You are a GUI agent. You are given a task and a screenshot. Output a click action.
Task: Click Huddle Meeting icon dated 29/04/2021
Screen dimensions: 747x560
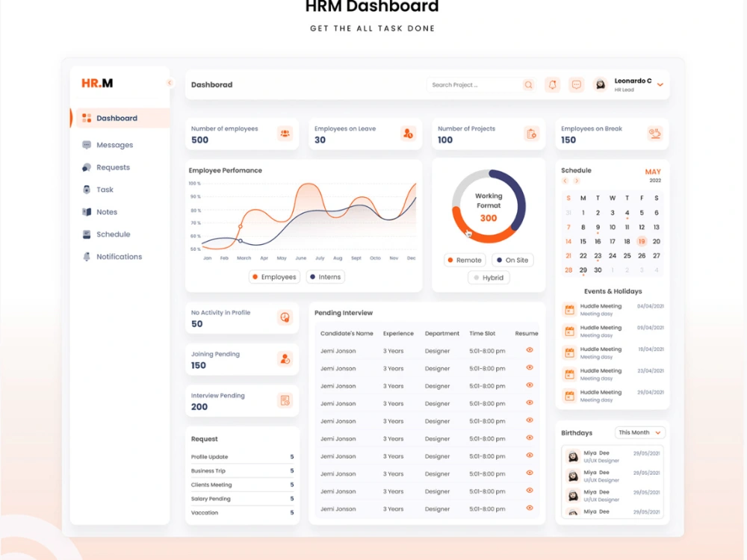pyautogui.click(x=569, y=396)
